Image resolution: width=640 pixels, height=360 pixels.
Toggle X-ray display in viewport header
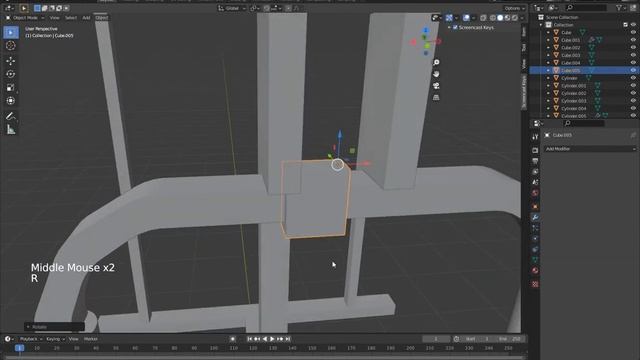click(483, 18)
